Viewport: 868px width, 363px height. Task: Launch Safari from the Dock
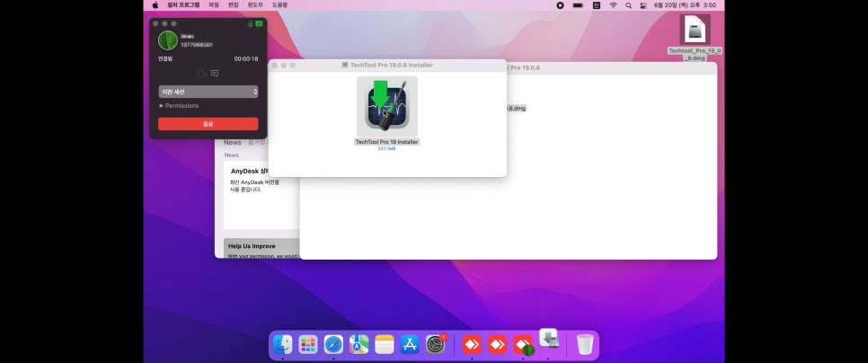click(333, 344)
